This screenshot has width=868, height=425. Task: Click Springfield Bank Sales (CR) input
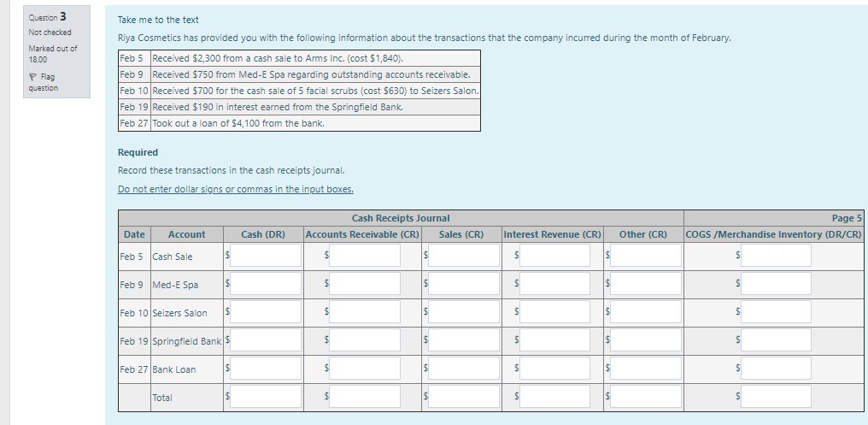(x=464, y=340)
